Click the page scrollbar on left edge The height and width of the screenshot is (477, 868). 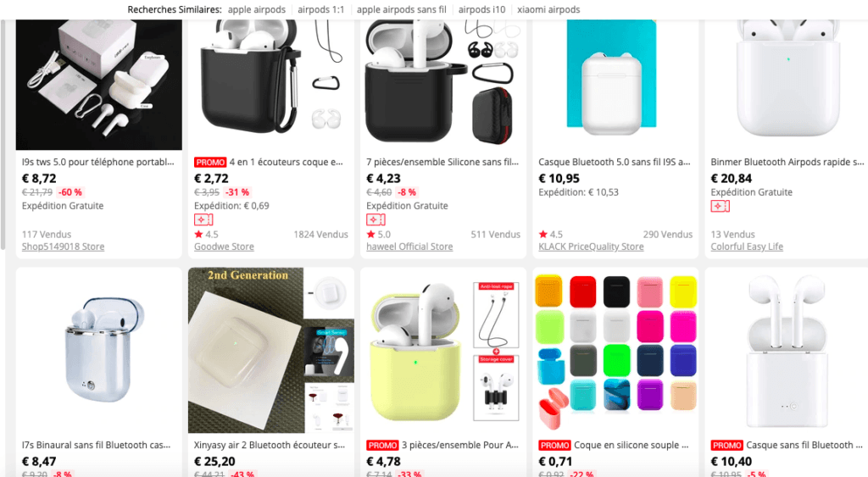click(3, 136)
